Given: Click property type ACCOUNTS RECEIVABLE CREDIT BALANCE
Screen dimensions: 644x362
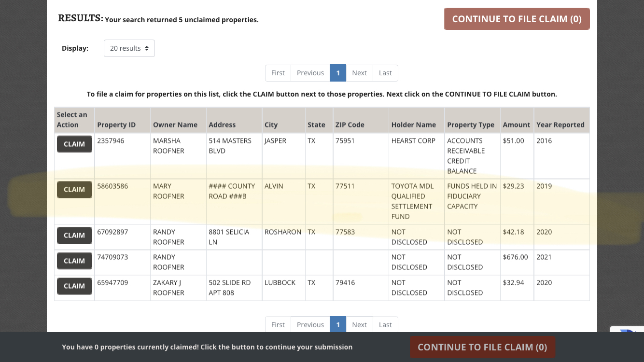Looking at the screenshot, I should pos(466,156).
